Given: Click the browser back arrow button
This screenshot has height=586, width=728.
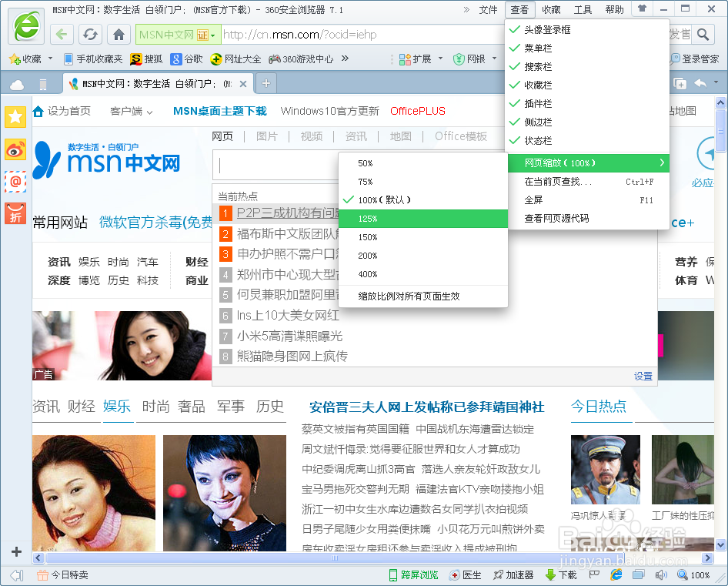Looking at the screenshot, I should pos(62,35).
